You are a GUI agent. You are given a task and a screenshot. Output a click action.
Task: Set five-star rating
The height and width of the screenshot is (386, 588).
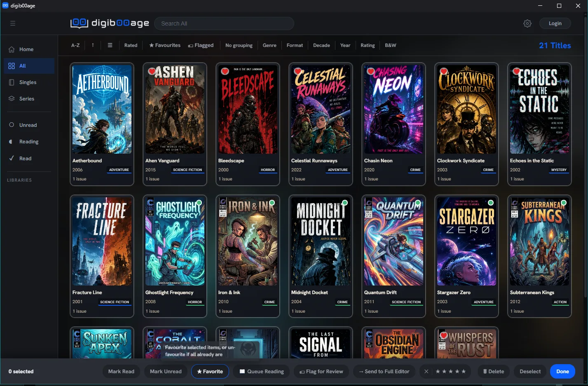coord(464,372)
